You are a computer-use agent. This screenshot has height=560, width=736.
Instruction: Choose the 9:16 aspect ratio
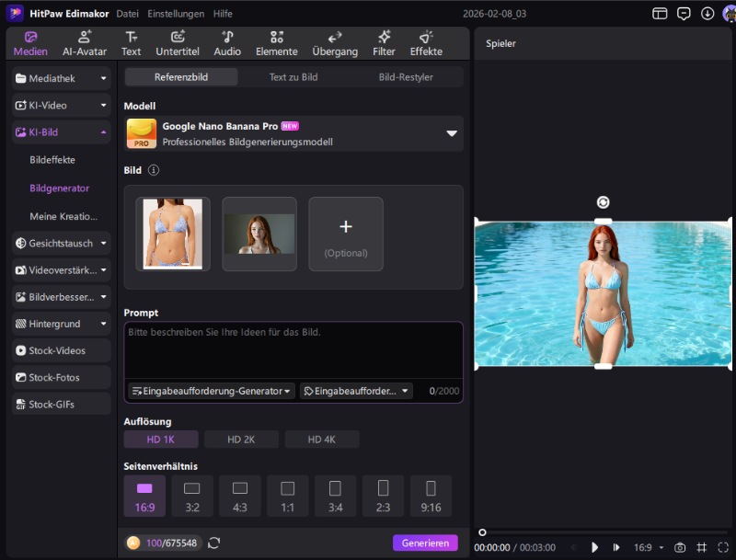[x=431, y=495]
